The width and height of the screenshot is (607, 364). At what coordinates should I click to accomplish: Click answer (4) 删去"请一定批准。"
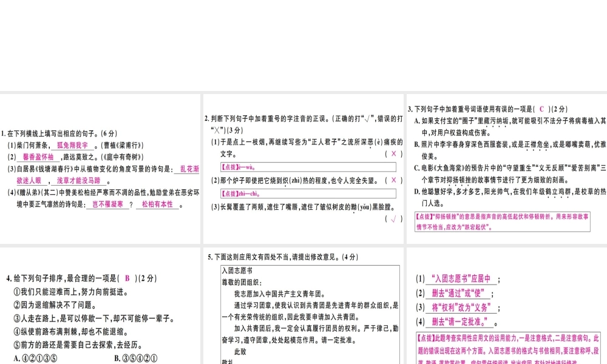tap(460, 322)
